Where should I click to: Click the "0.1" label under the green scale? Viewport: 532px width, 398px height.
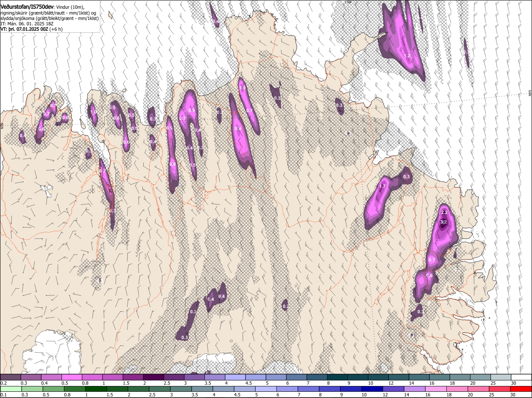click(x=3, y=395)
